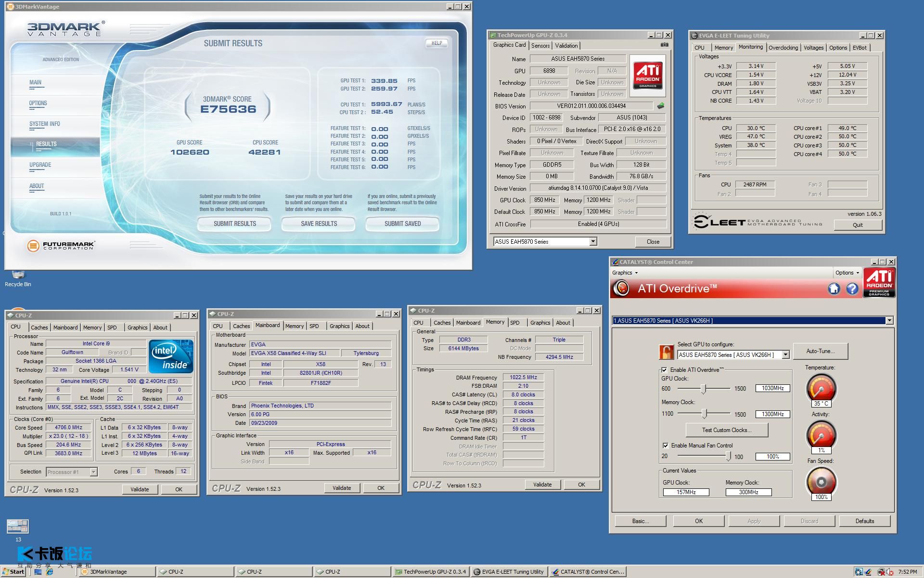Click the GPU activity gauge
This screenshot has width=924, height=578.
[821, 435]
